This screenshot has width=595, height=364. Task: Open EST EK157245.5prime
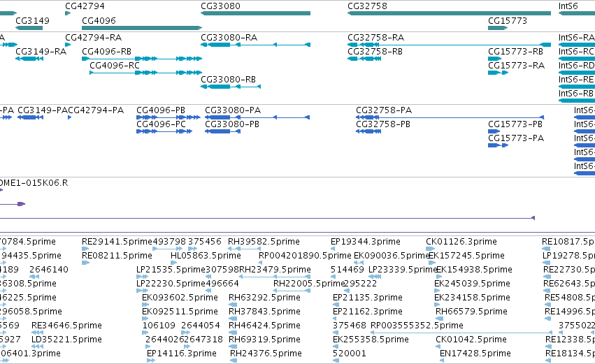pyautogui.click(x=467, y=256)
